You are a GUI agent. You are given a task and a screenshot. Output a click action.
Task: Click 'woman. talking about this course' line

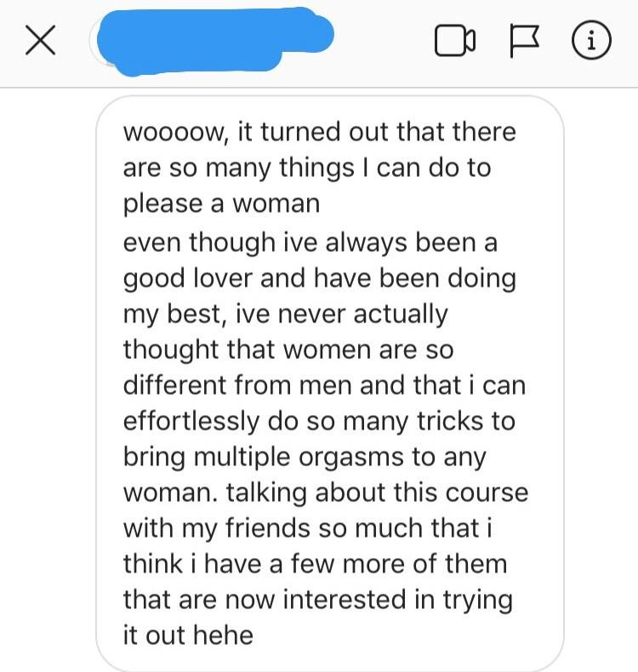click(x=326, y=493)
